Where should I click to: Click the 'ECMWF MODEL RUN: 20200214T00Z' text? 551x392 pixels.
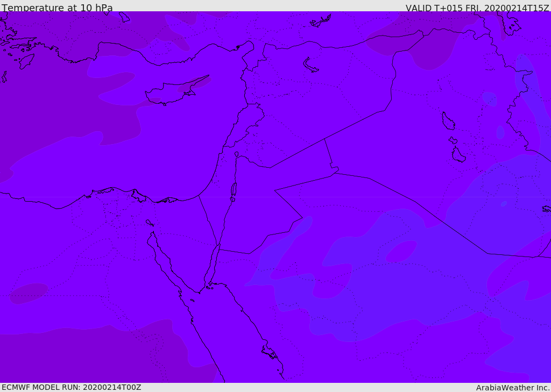(x=72, y=387)
